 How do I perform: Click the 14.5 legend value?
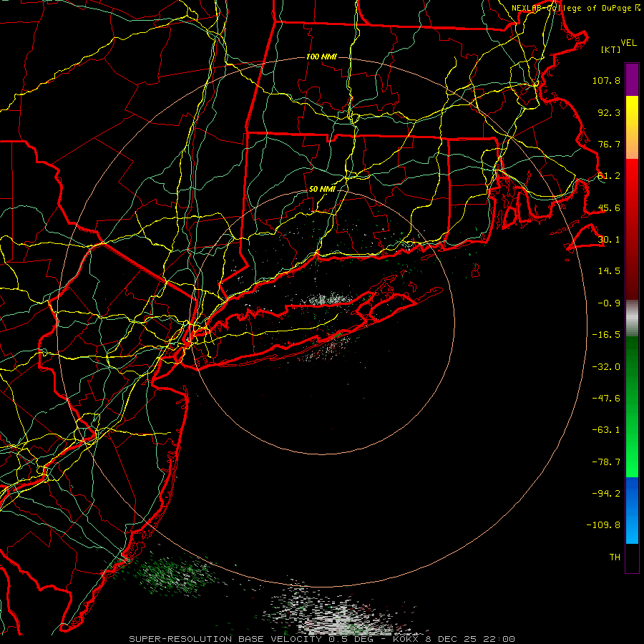pyautogui.click(x=609, y=271)
